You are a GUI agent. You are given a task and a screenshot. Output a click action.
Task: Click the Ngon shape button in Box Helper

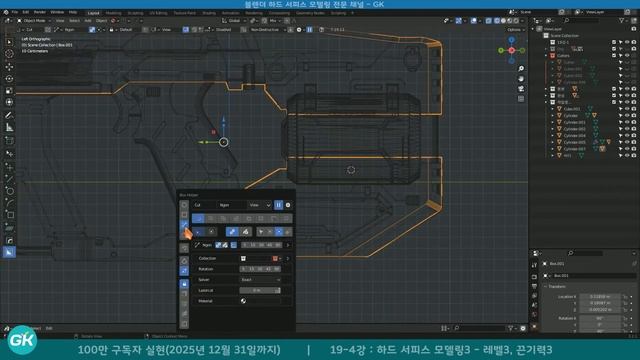(x=231, y=205)
